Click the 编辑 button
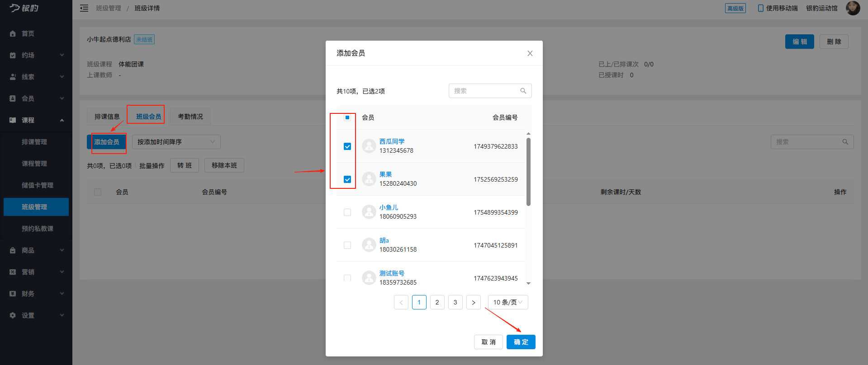 point(800,42)
